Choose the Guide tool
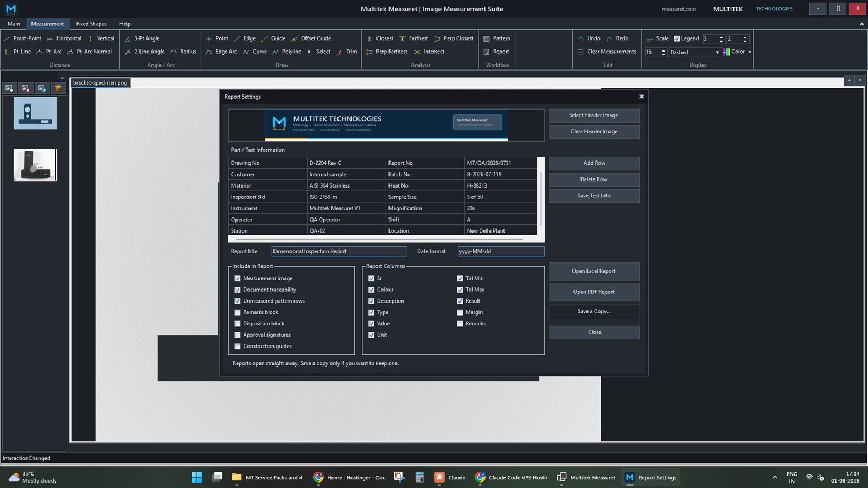This screenshot has width=868, height=488. [x=273, y=38]
